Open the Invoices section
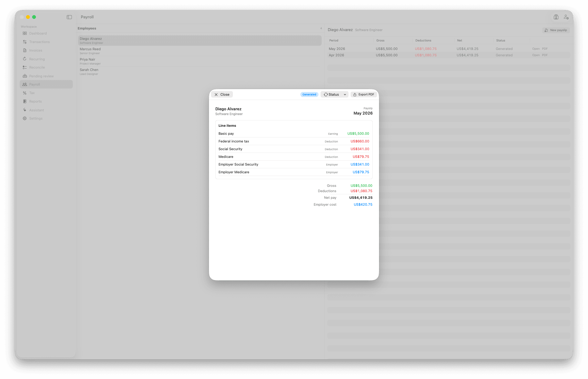Viewport: 588px width, 379px height. pos(46,50)
